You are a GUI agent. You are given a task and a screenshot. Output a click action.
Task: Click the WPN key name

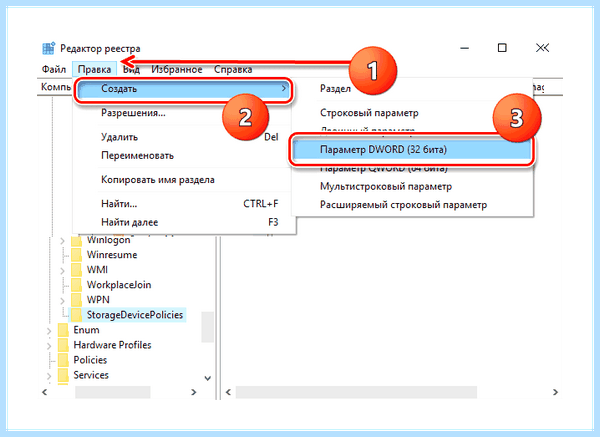(x=98, y=300)
